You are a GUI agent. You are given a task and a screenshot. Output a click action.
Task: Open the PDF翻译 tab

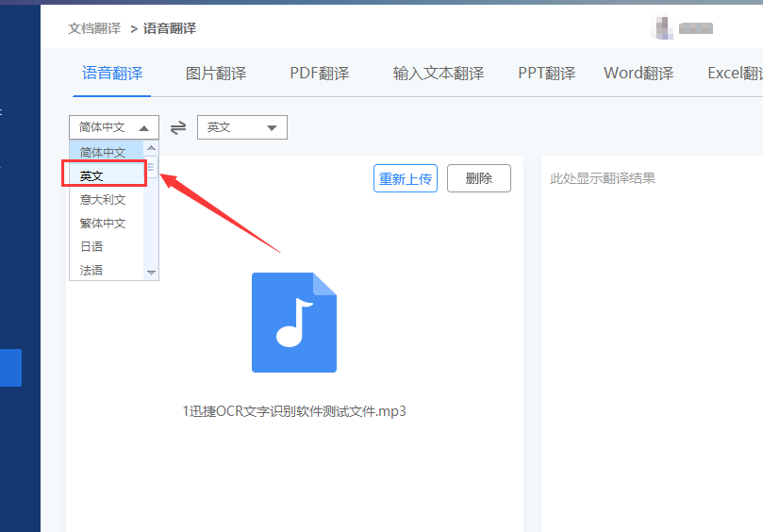[320, 74]
